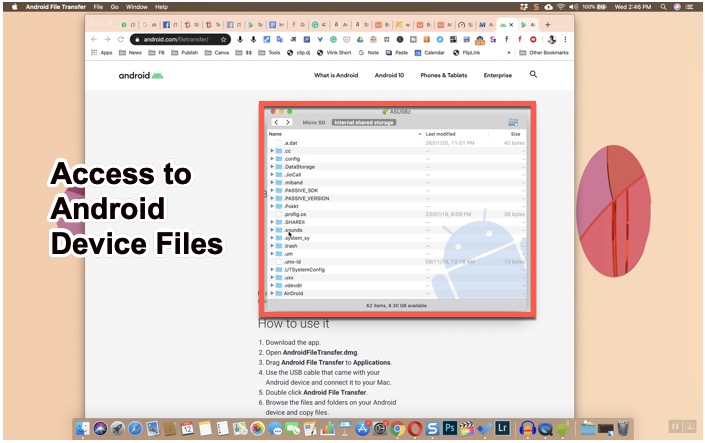Viewport: 705px width, 443px height.
Task: Open Opera browser from the dock
Action: coord(415,429)
